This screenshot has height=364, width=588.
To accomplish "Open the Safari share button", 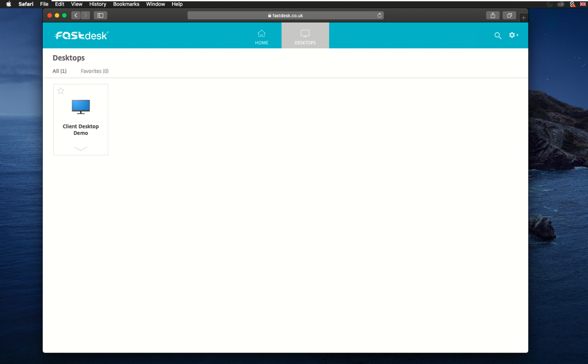I will click(493, 15).
